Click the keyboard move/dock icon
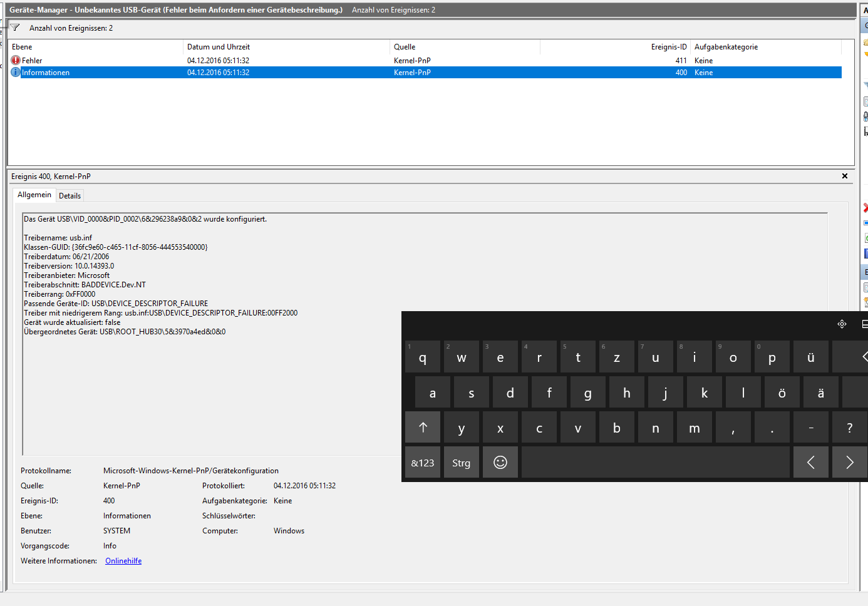868x606 pixels. 842,324
